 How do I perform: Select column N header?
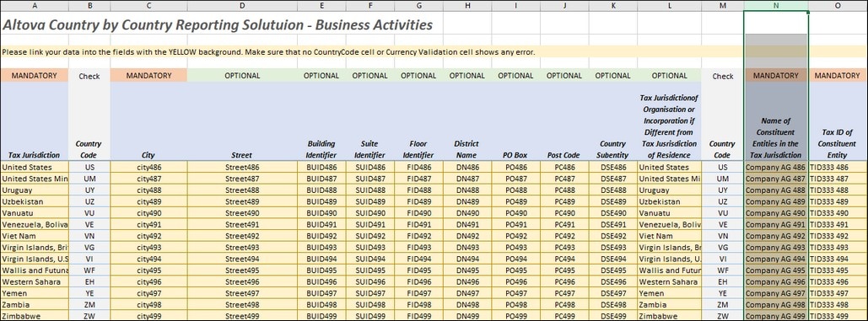click(x=776, y=5)
